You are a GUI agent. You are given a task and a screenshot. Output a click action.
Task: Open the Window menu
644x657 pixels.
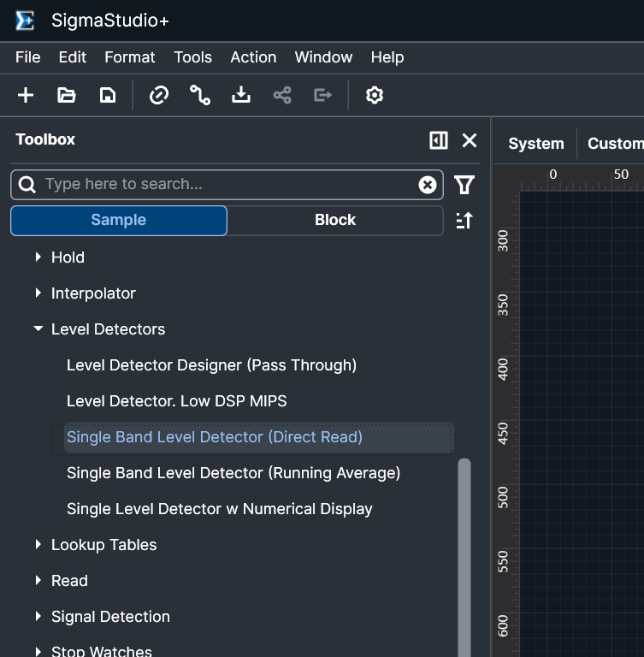(x=323, y=57)
